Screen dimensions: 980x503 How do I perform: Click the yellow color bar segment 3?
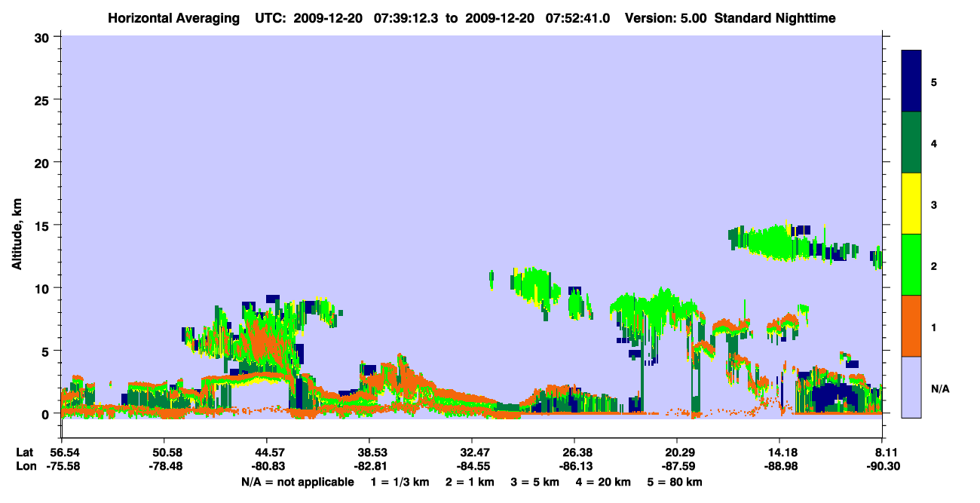pyautogui.click(x=911, y=204)
